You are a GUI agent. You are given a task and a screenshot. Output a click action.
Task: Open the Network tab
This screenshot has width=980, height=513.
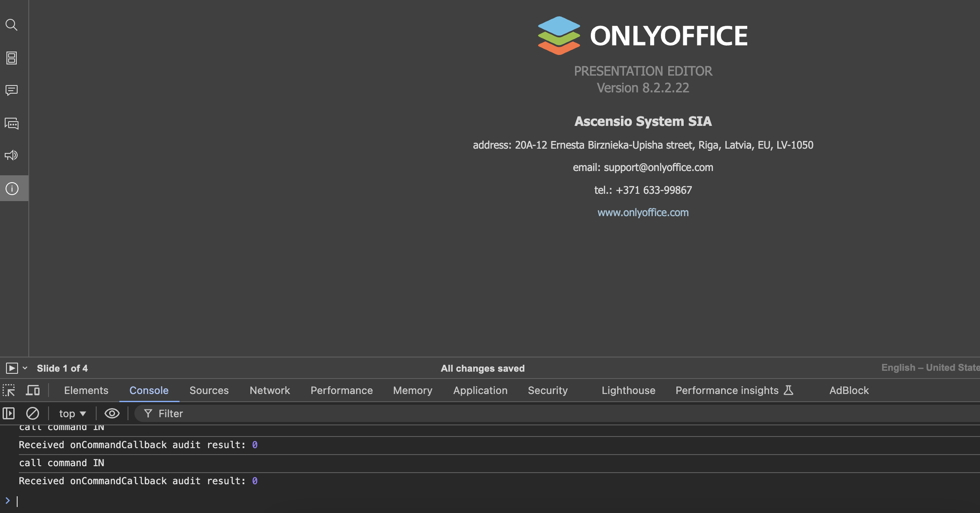(x=270, y=390)
